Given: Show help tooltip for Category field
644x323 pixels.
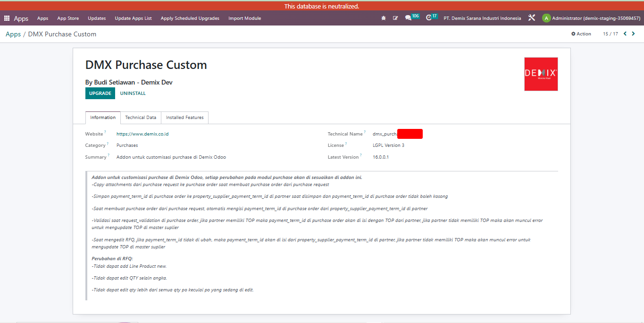Looking at the screenshot, I should (108, 144).
